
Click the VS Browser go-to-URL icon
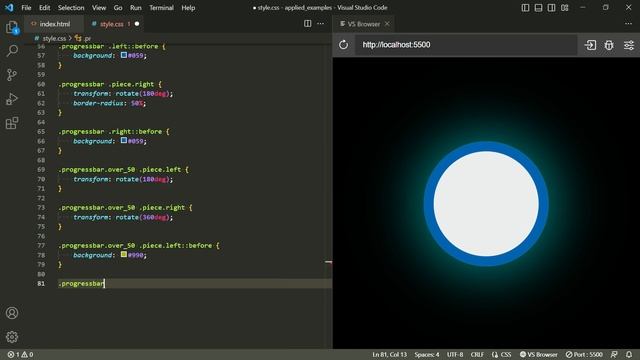590,45
